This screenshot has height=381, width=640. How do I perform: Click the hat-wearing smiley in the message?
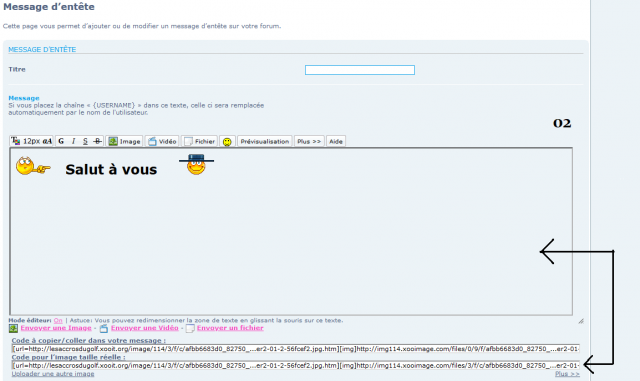tap(196, 164)
